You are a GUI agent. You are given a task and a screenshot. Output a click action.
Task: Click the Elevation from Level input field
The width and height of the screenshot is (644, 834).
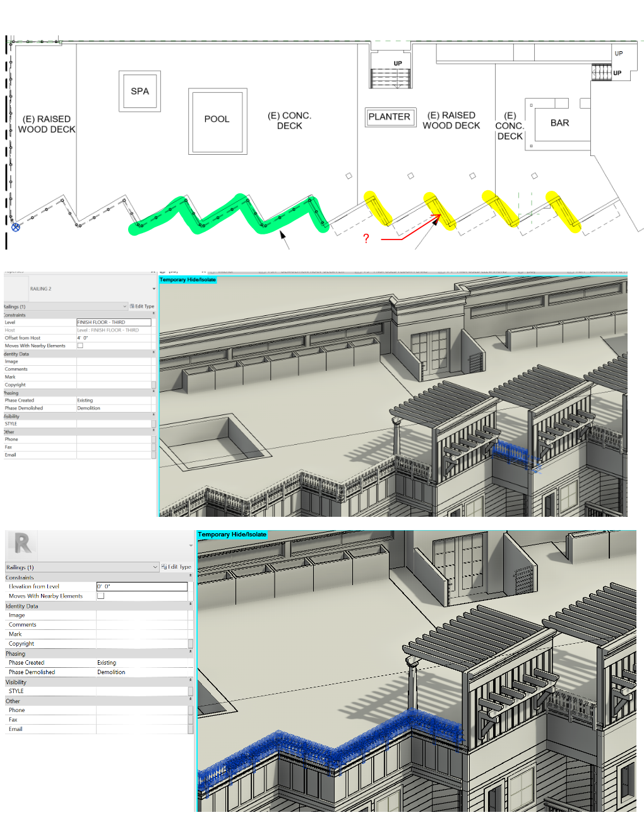(x=142, y=586)
